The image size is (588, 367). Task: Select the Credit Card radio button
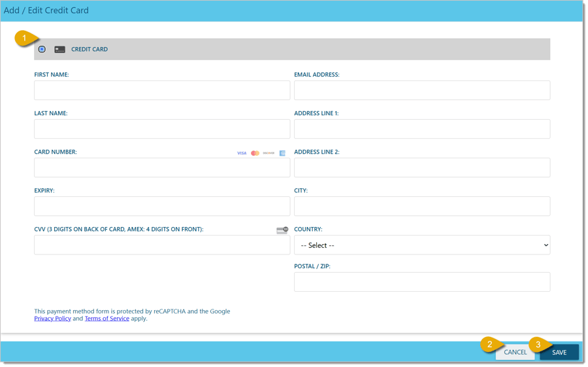(42, 49)
